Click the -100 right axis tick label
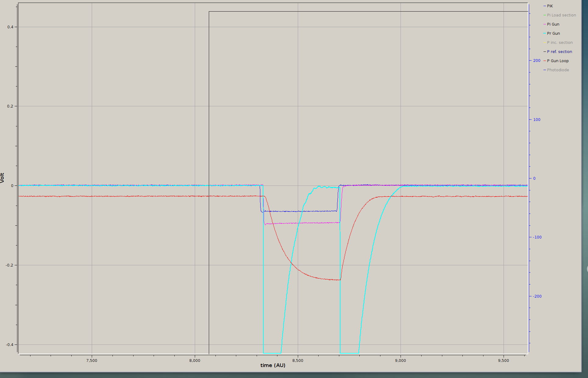Image resolution: width=588 pixels, height=378 pixels. click(x=537, y=237)
